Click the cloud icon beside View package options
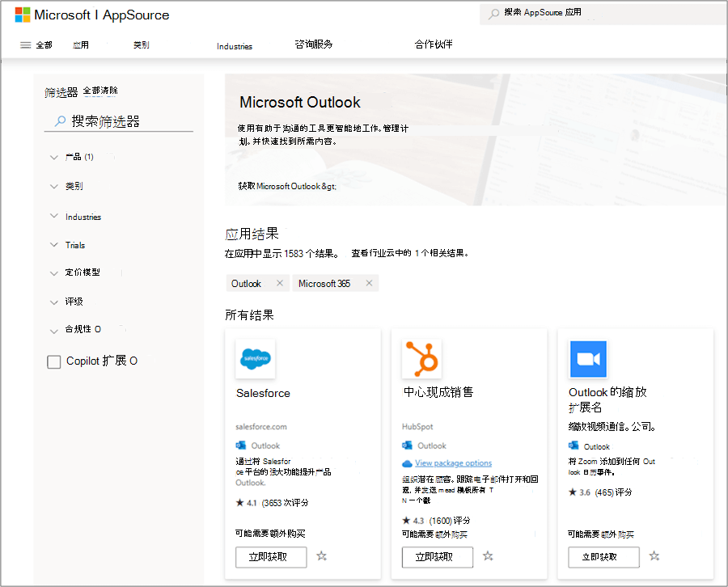 click(x=407, y=463)
